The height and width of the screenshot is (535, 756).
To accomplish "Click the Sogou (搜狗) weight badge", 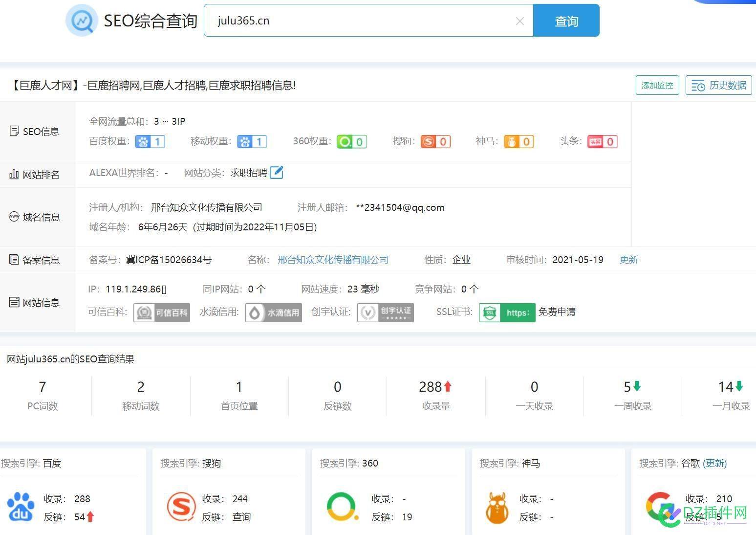I will (435, 141).
